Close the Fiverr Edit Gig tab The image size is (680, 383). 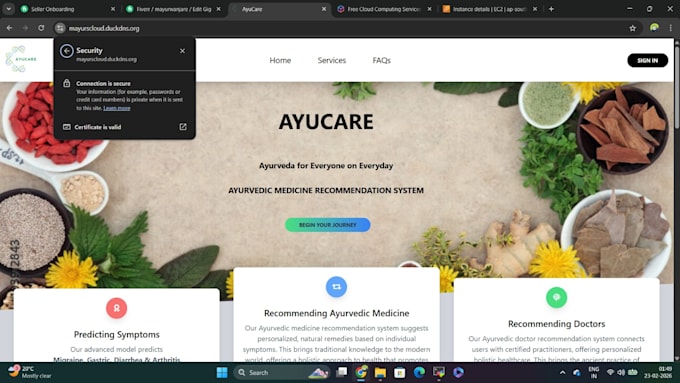pyautogui.click(x=218, y=9)
